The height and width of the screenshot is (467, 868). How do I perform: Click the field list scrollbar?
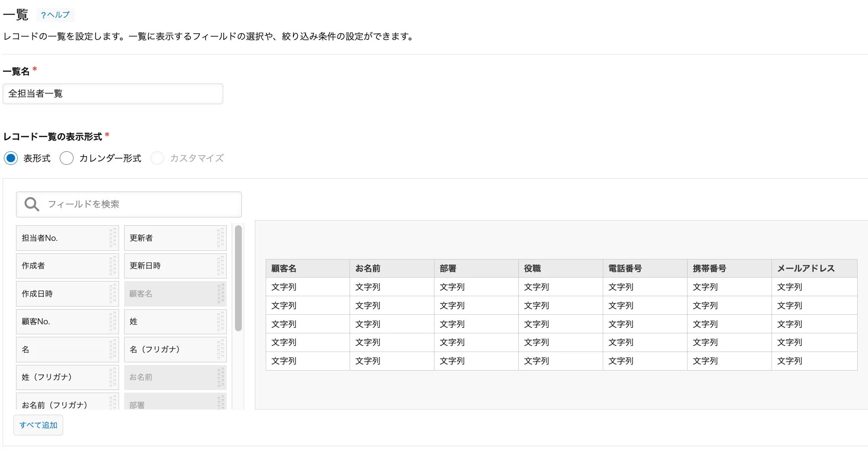click(238, 278)
